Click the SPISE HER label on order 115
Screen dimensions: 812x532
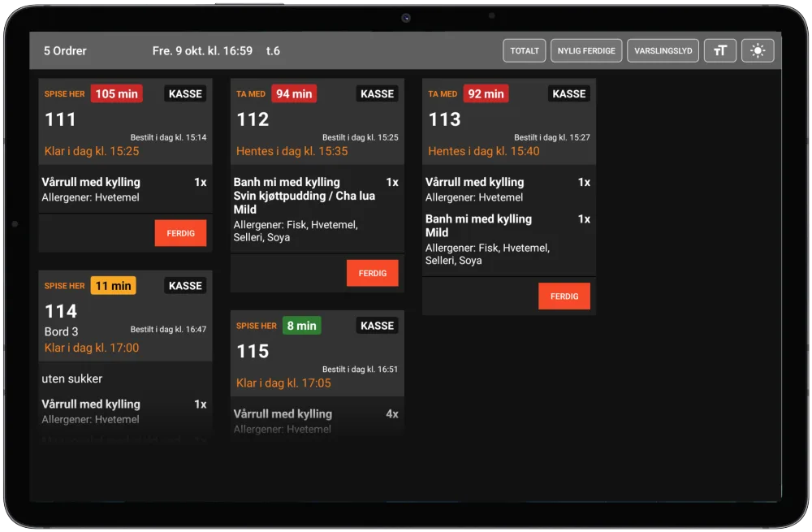click(257, 326)
